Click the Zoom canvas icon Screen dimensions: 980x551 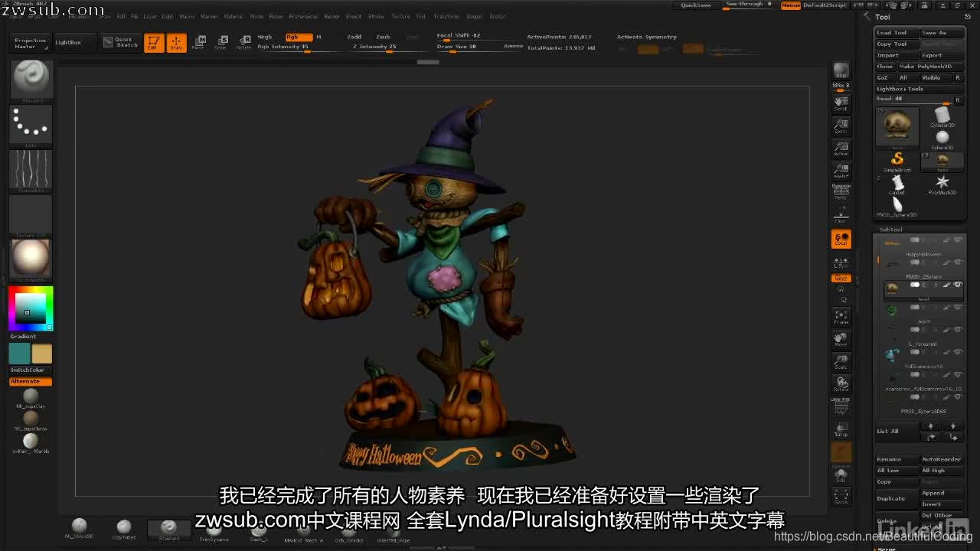click(x=841, y=126)
